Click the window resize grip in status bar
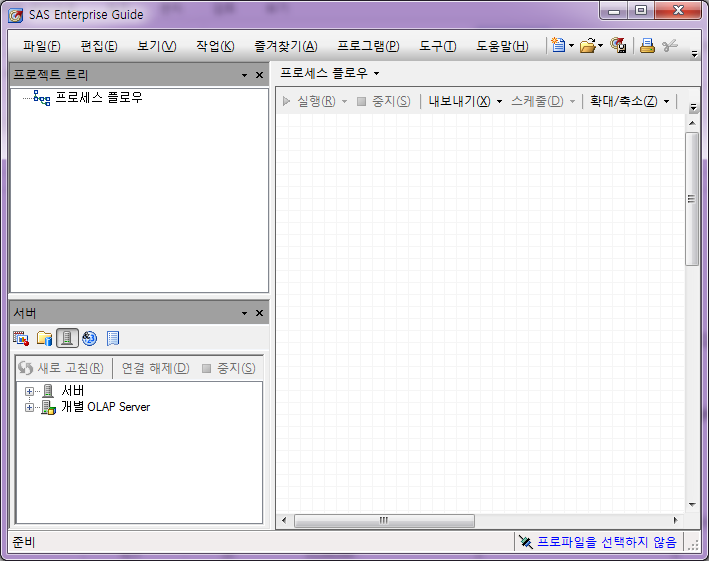Screen dimensions: 709x561 693,545
